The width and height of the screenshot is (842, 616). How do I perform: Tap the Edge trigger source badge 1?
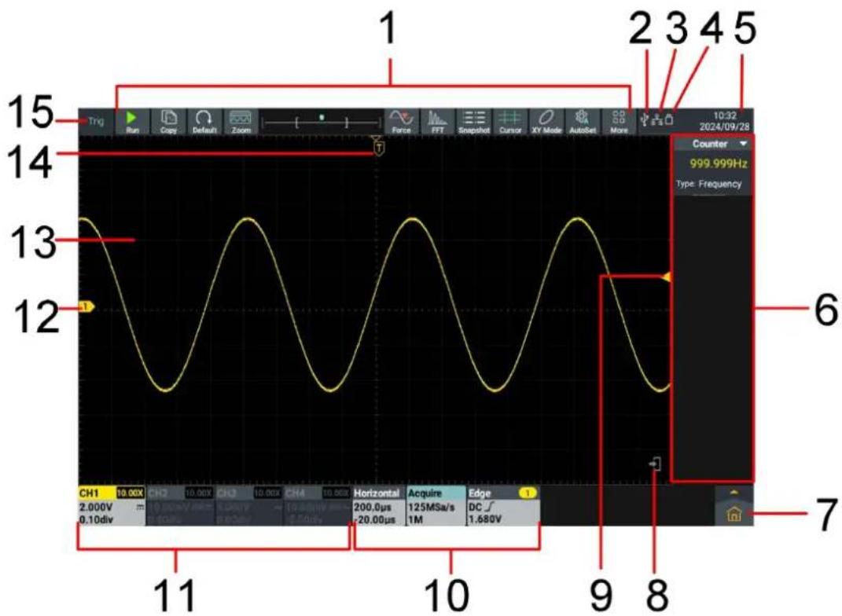click(x=528, y=493)
